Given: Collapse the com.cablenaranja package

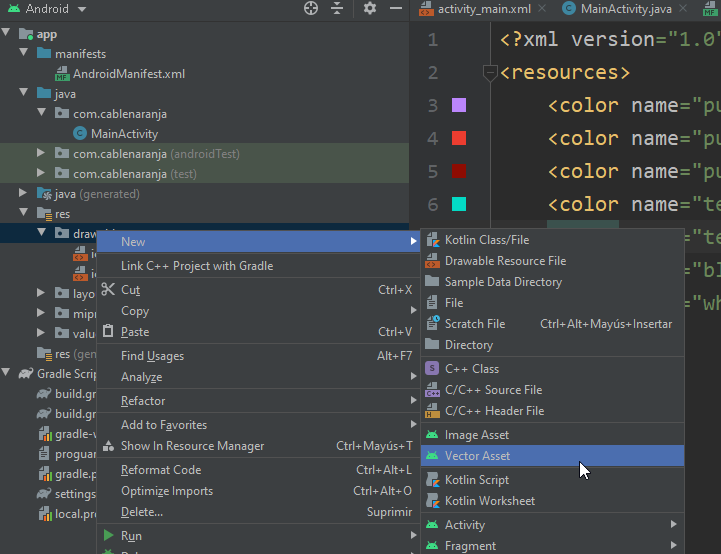Looking at the screenshot, I should tap(42, 112).
